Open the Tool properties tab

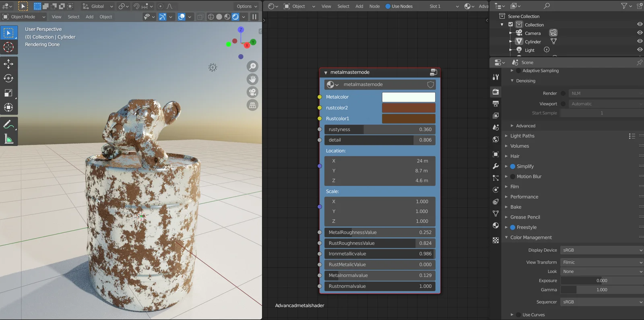coord(495,77)
